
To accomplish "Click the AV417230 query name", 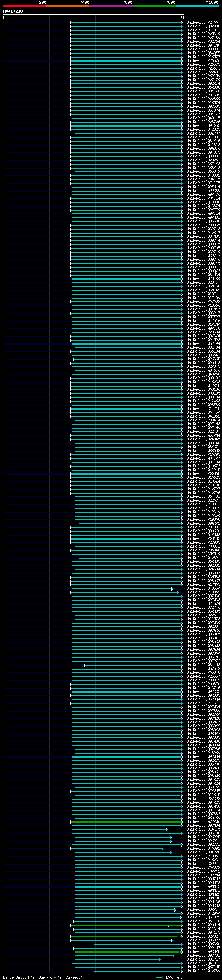I will [x=13, y=11].
